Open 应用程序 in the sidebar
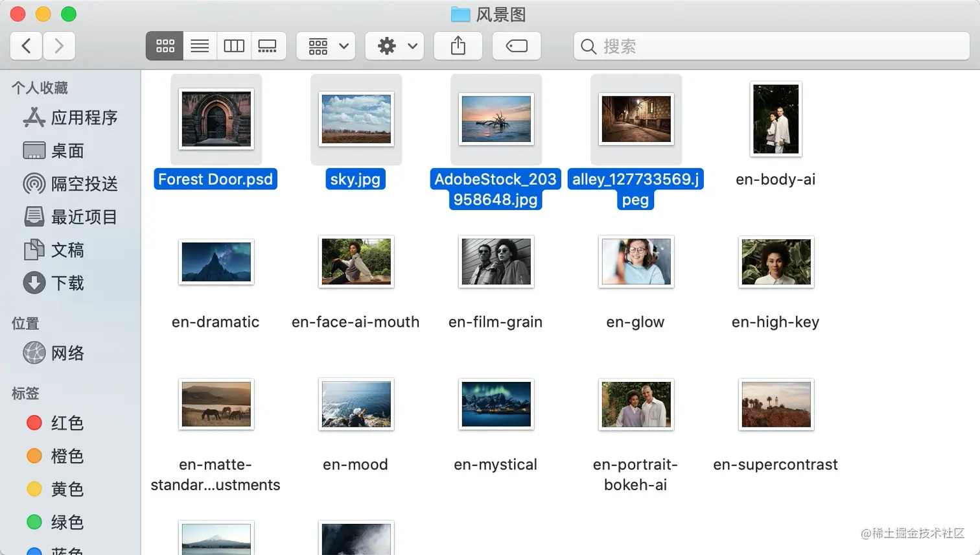Viewport: 980px width, 555px height. (70, 117)
